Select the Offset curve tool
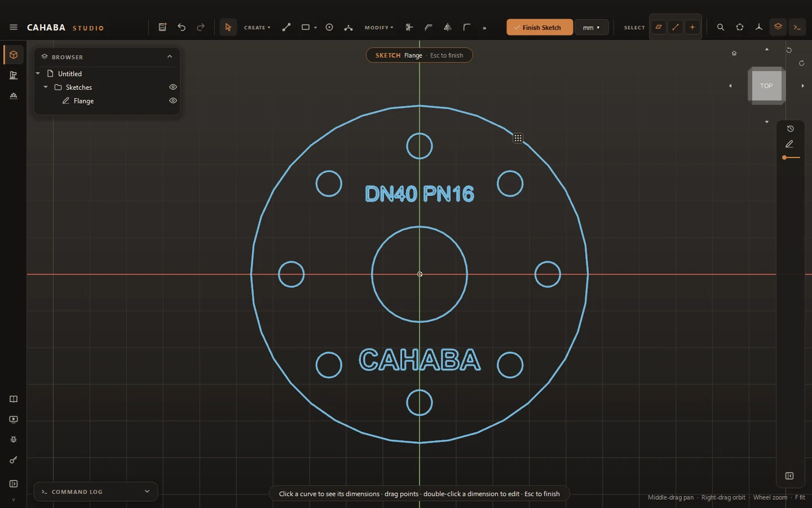Screen dimensions: 812x508 (x=429, y=27)
